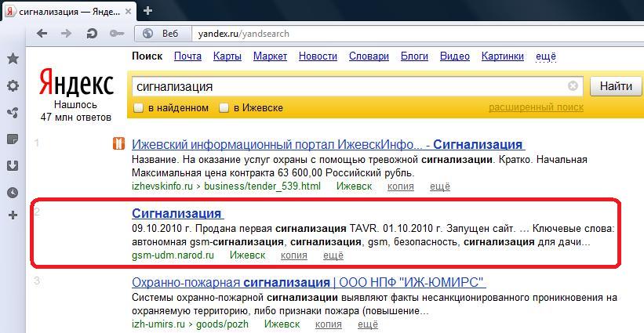Open the Маркет service link
Screen dimensions: 644x333
pos(270,56)
